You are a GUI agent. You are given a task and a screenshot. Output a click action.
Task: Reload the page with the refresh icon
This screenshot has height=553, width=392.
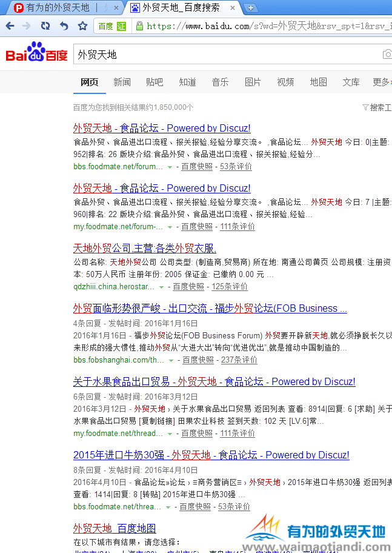click(x=45, y=26)
